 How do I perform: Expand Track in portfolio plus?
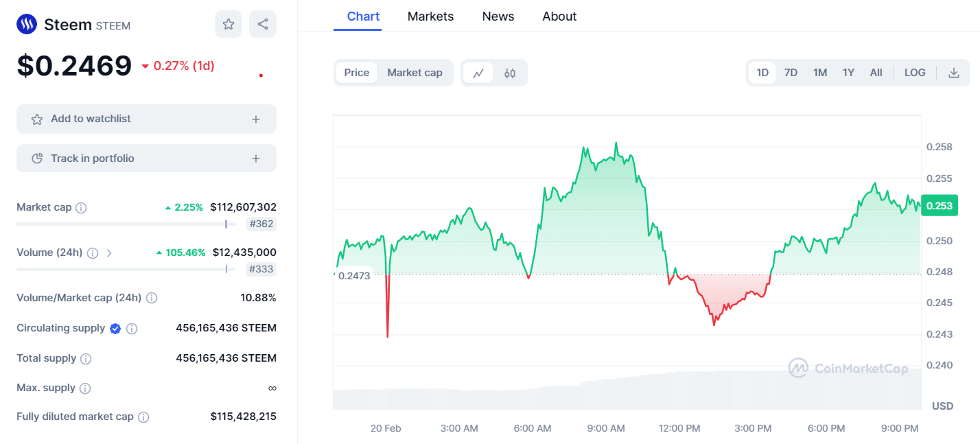coord(256,159)
